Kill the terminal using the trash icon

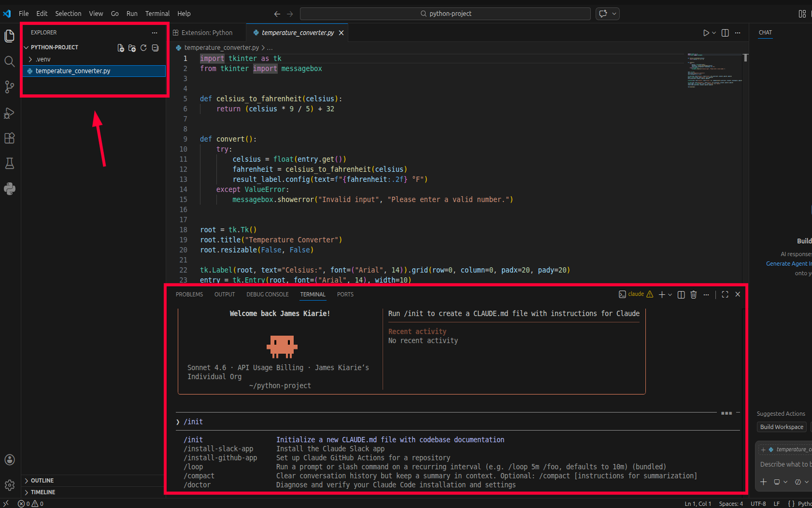(x=693, y=294)
